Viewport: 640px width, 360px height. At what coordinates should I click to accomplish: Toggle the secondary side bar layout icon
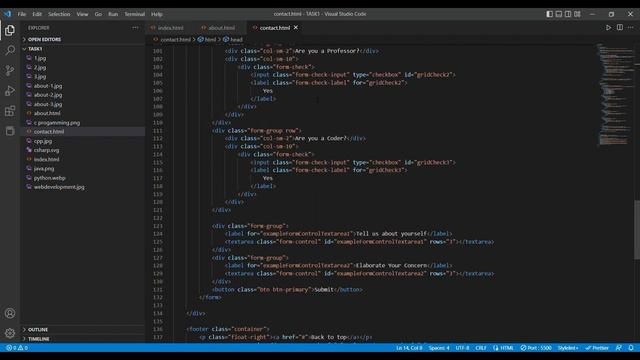[x=568, y=14]
